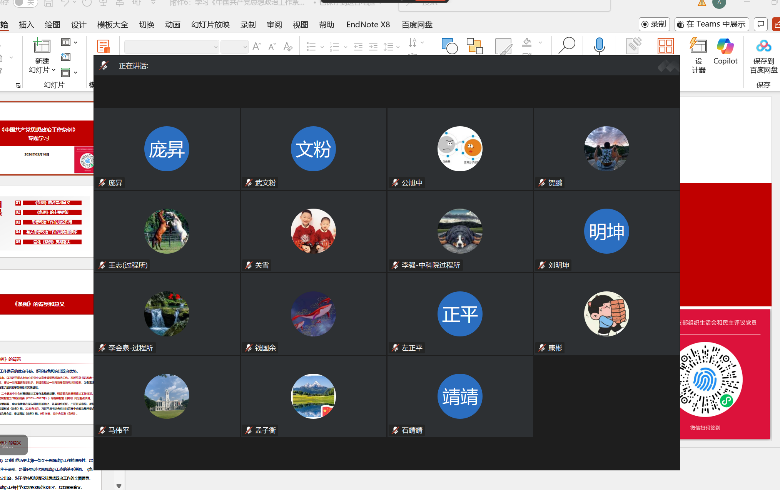Click the Copilot icon in the ribbon

[x=725, y=46]
